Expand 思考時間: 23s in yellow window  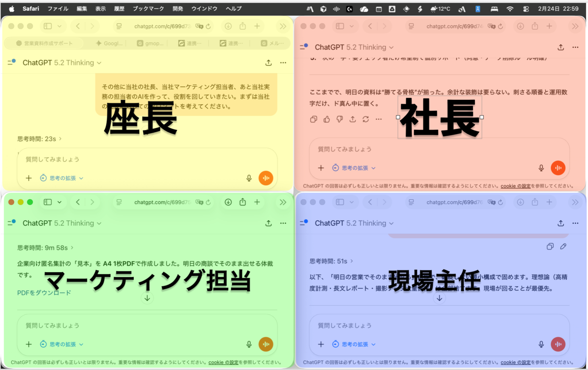coord(40,139)
